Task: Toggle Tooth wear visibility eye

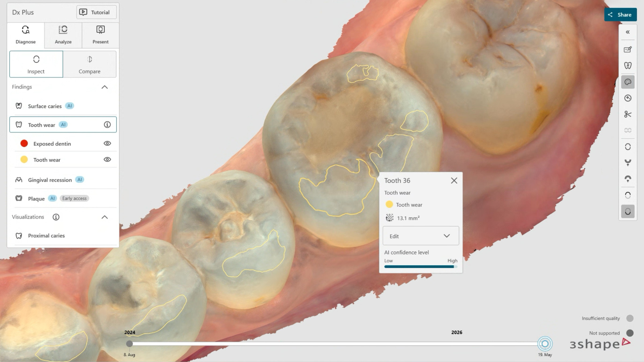Action: click(107, 160)
